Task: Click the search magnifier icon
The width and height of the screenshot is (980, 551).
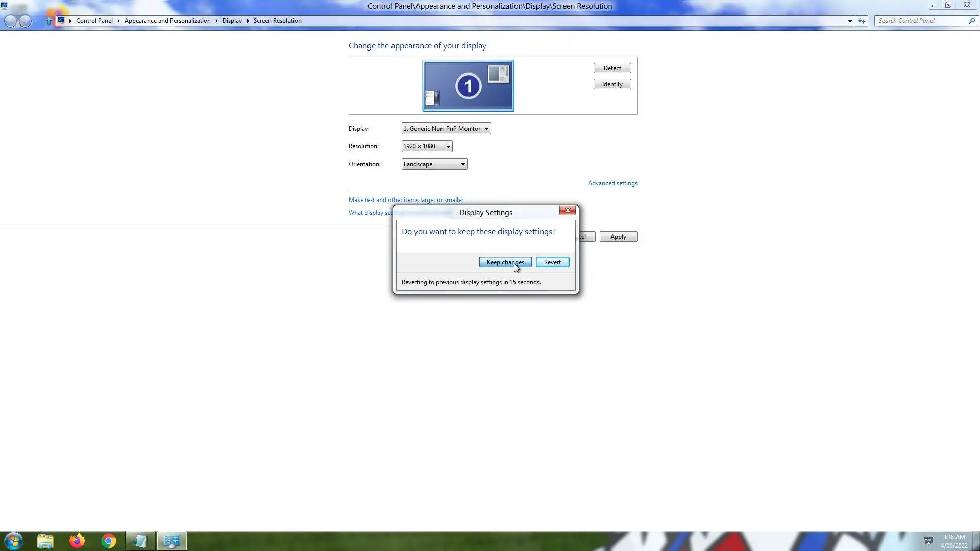Action: pos(971,21)
